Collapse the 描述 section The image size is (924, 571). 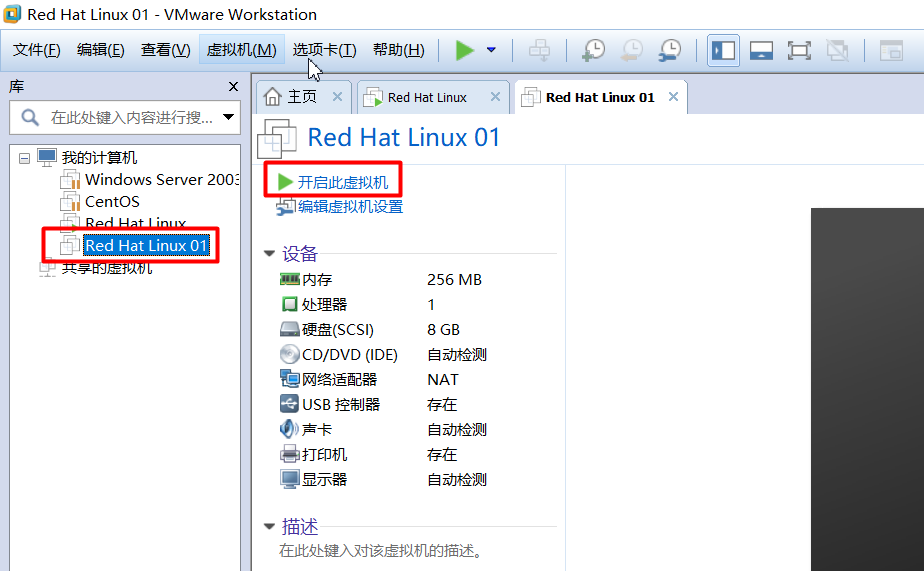[x=269, y=526]
